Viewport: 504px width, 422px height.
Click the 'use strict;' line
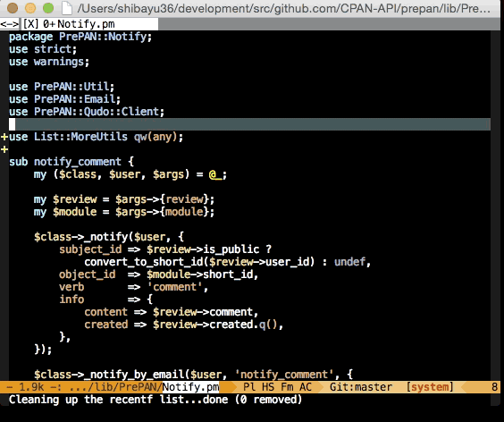coord(43,49)
